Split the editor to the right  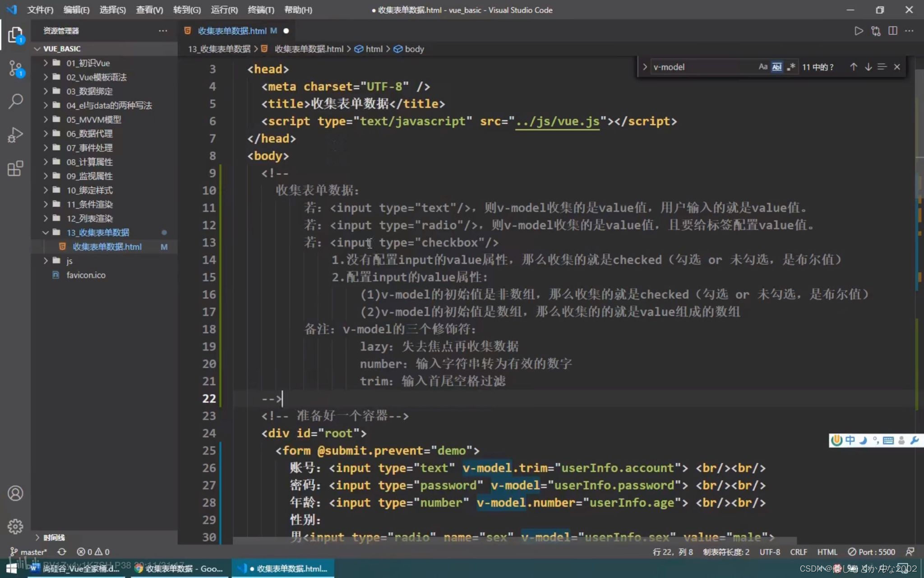pyautogui.click(x=892, y=31)
